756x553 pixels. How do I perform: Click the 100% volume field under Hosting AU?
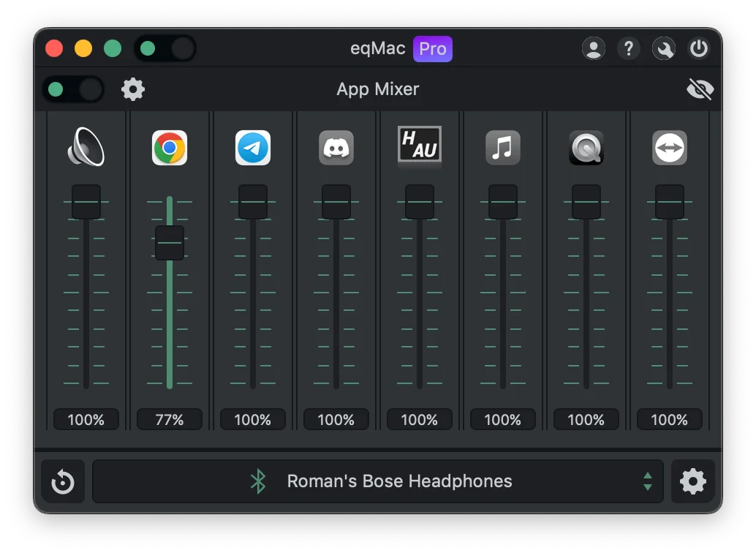click(x=420, y=419)
